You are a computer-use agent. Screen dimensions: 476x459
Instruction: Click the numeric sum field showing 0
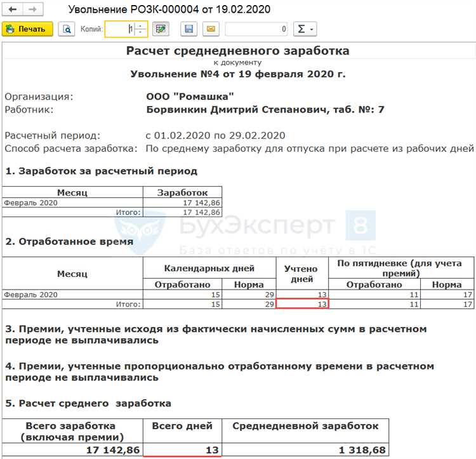click(256, 29)
